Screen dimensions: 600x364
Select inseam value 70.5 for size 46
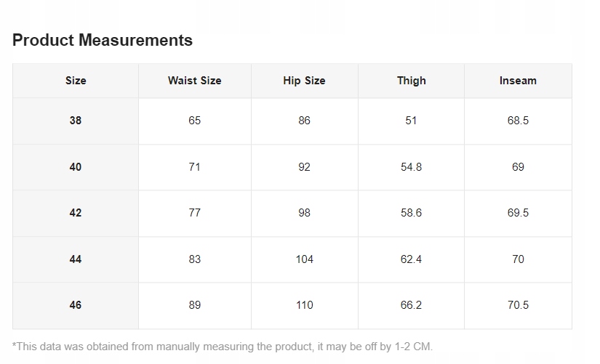click(x=518, y=305)
